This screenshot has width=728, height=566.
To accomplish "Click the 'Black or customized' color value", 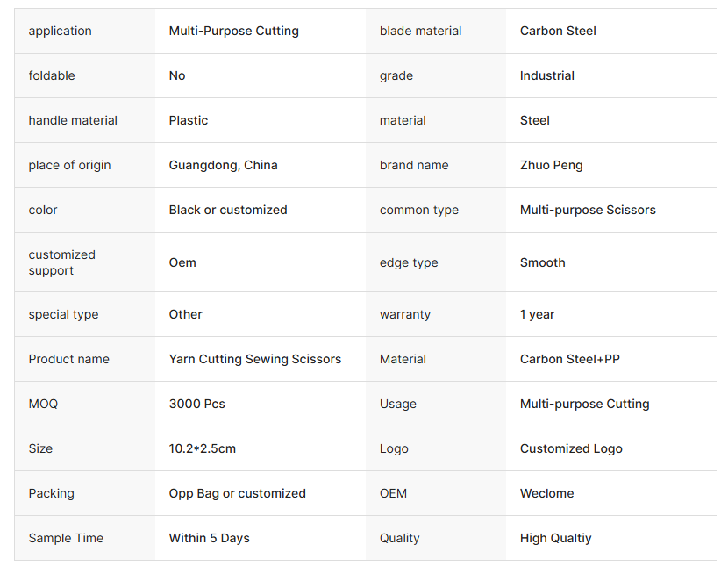I will (228, 210).
